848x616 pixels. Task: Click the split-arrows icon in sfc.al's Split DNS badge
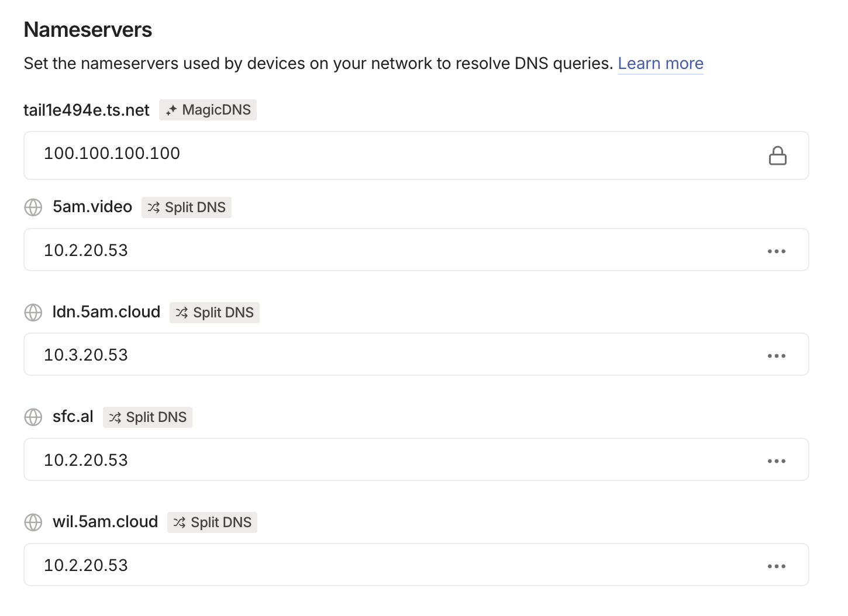click(x=115, y=417)
